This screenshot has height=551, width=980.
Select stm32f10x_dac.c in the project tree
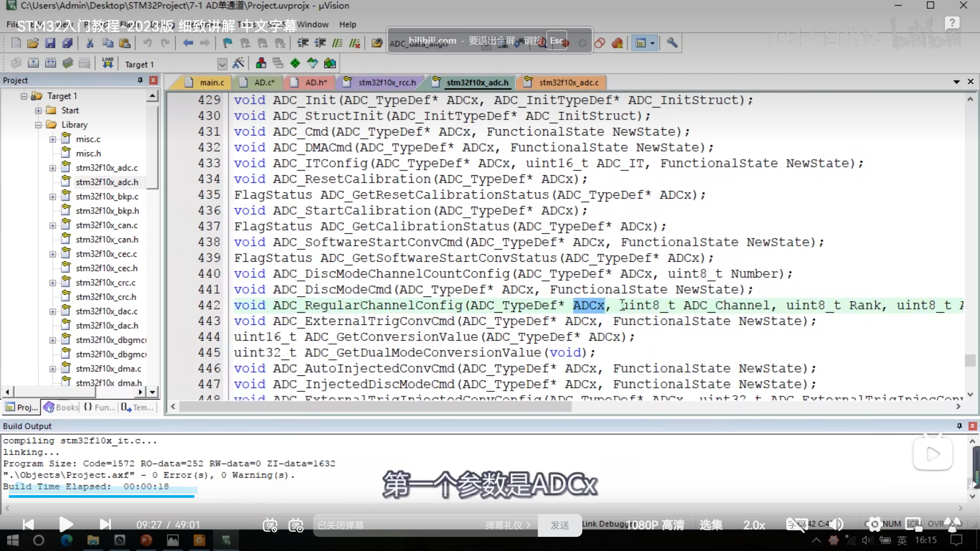tap(107, 311)
